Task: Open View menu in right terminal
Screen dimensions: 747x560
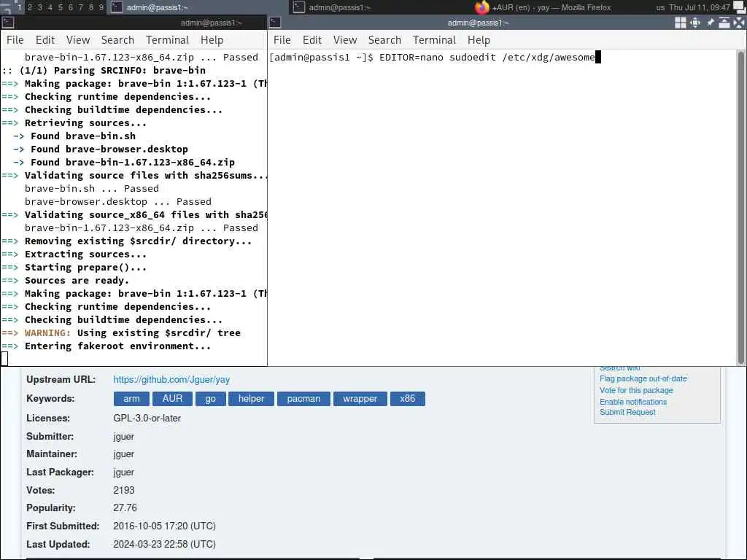Action: coord(345,40)
